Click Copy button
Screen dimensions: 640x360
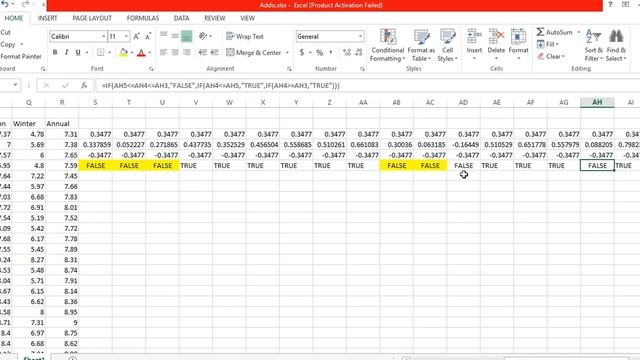click(8, 44)
